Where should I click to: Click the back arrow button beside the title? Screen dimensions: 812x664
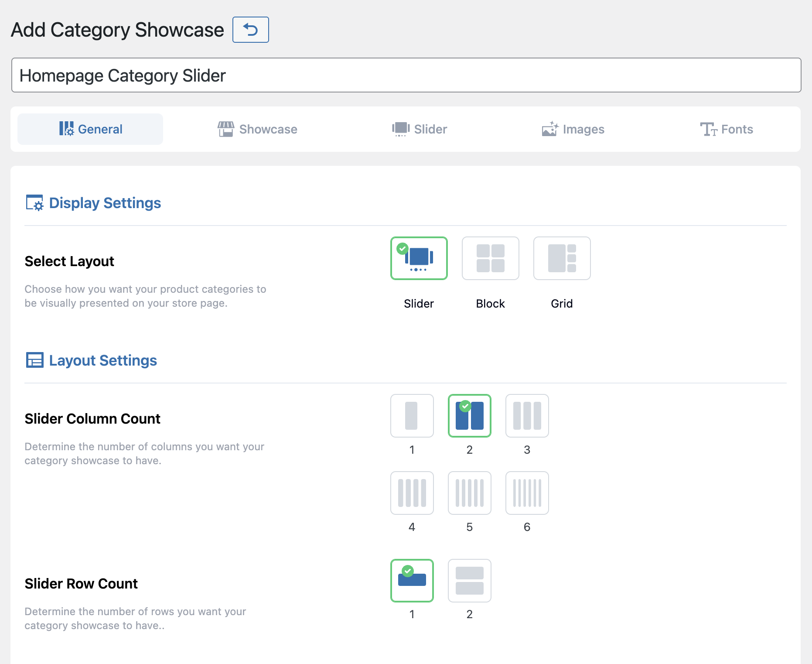250,30
